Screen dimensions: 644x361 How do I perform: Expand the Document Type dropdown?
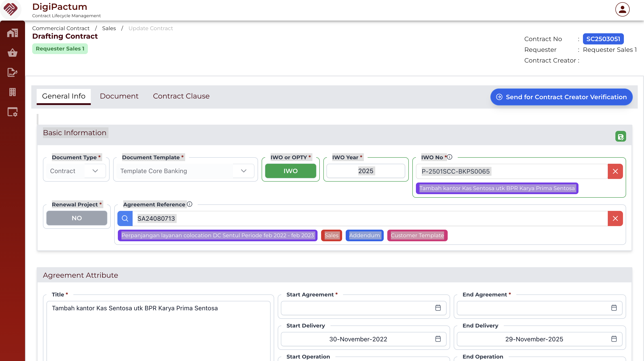coord(95,171)
